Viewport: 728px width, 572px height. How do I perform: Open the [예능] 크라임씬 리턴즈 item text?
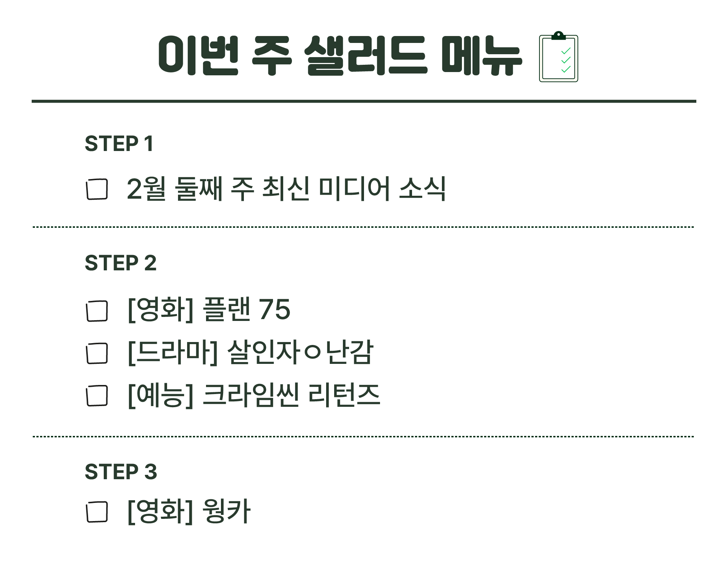pos(254,395)
